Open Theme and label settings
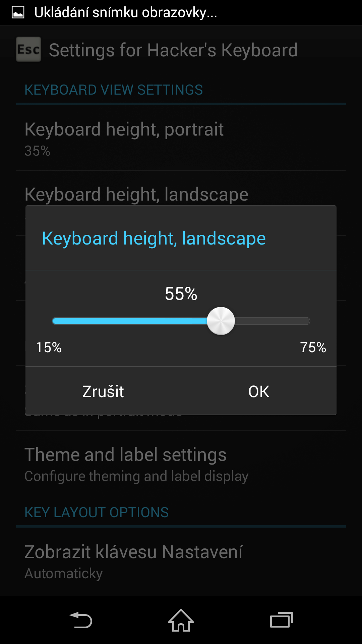 [181, 465]
